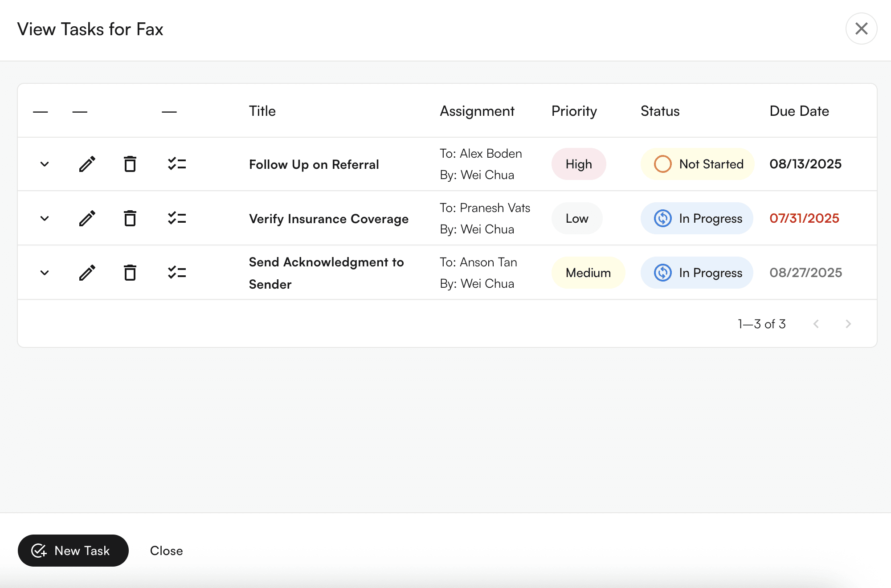Open checklist icon for Verify Insurance Coverage
The width and height of the screenshot is (891, 588).
point(177,218)
